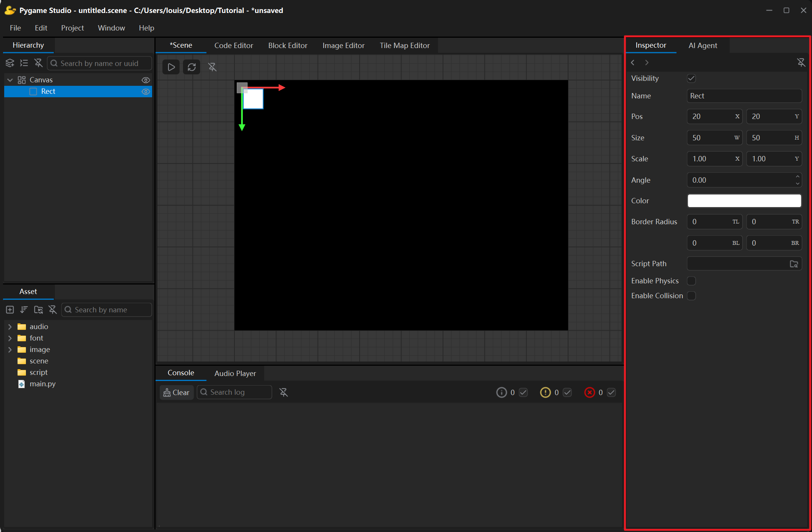The height and width of the screenshot is (532, 812).
Task: Expand the font folder
Action: (x=10, y=338)
